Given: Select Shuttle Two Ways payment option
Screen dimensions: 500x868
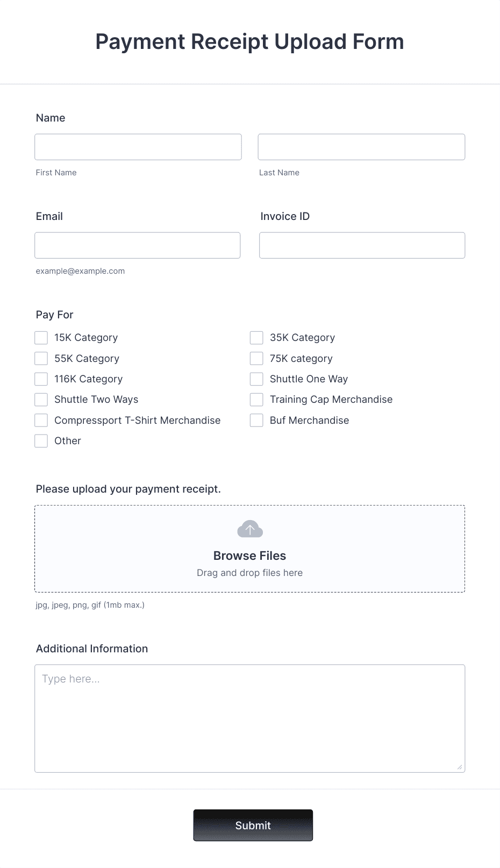Looking at the screenshot, I should pyautogui.click(x=41, y=399).
